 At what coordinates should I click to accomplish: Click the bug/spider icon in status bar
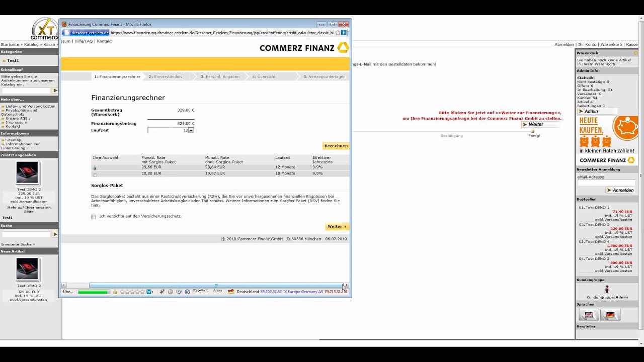(x=162, y=292)
